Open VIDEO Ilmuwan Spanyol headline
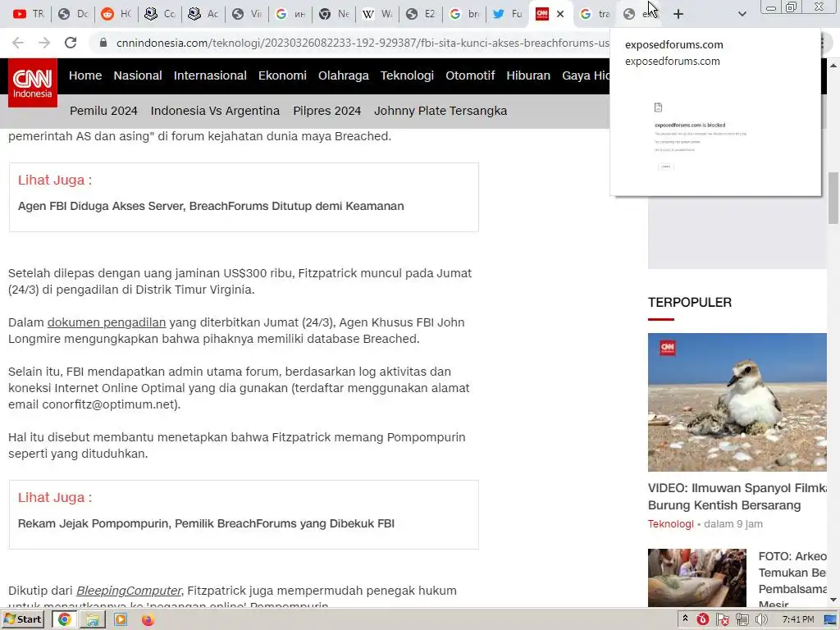 point(737,496)
